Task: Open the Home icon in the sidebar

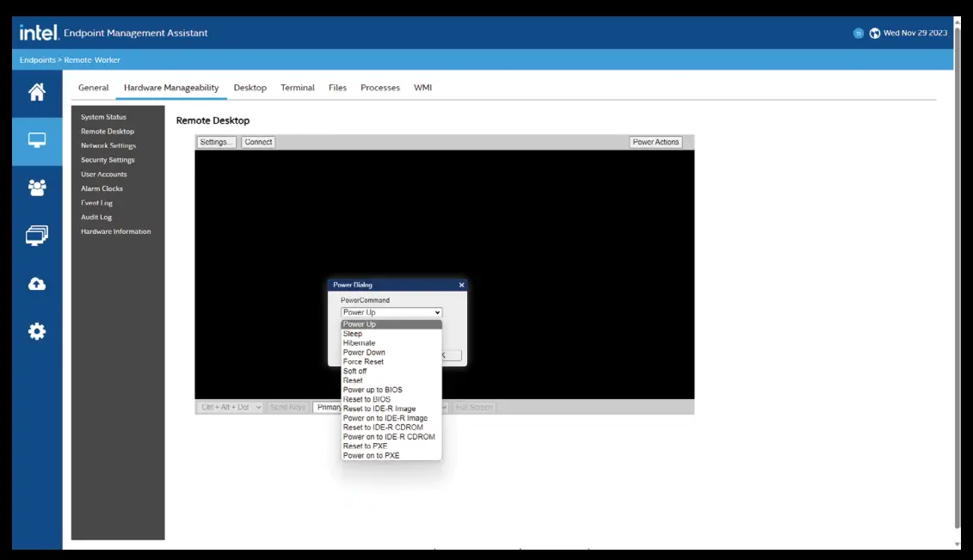Action: click(x=37, y=92)
